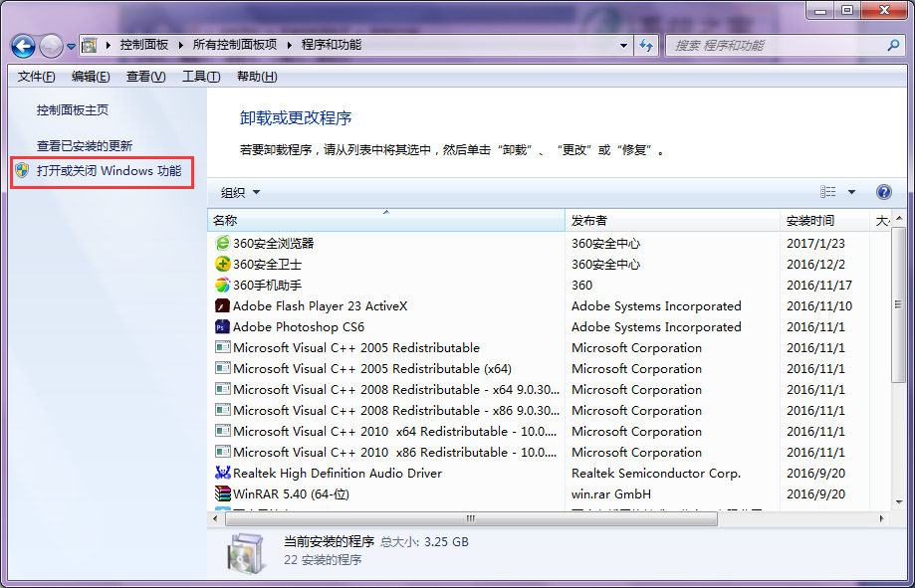Screen dimensions: 915x588
Task: Expand the view options dropdown arrow
Action: 851,192
